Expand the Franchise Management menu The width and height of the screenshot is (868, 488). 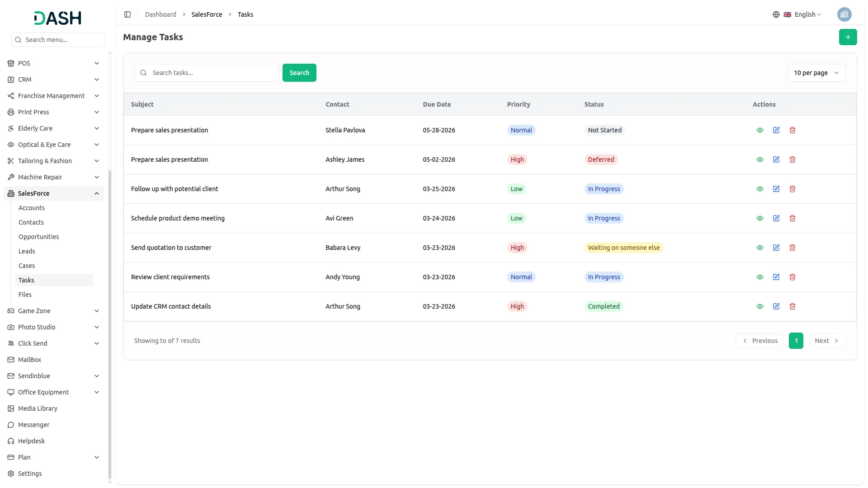[x=53, y=96]
